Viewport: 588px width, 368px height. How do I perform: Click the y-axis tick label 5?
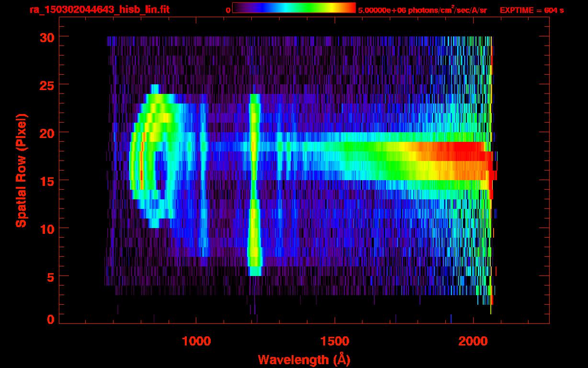click(x=50, y=276)
